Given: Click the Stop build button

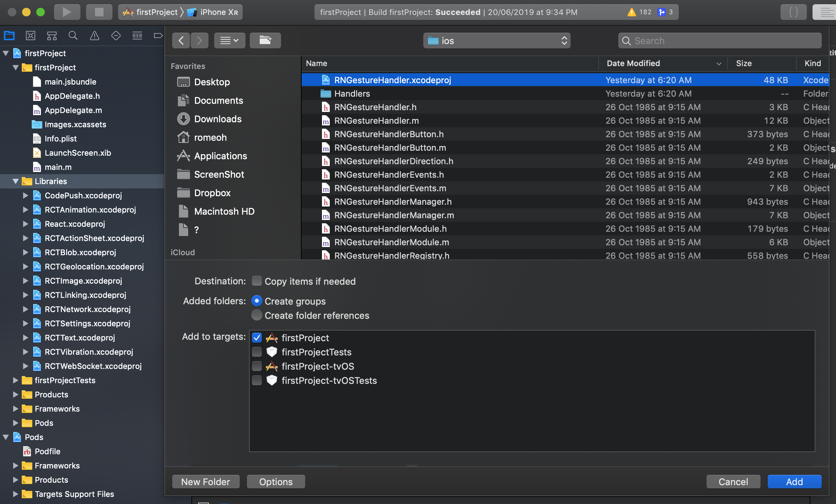Looking at the screenshot, I should pyautogui.click(x=99, y=12).
